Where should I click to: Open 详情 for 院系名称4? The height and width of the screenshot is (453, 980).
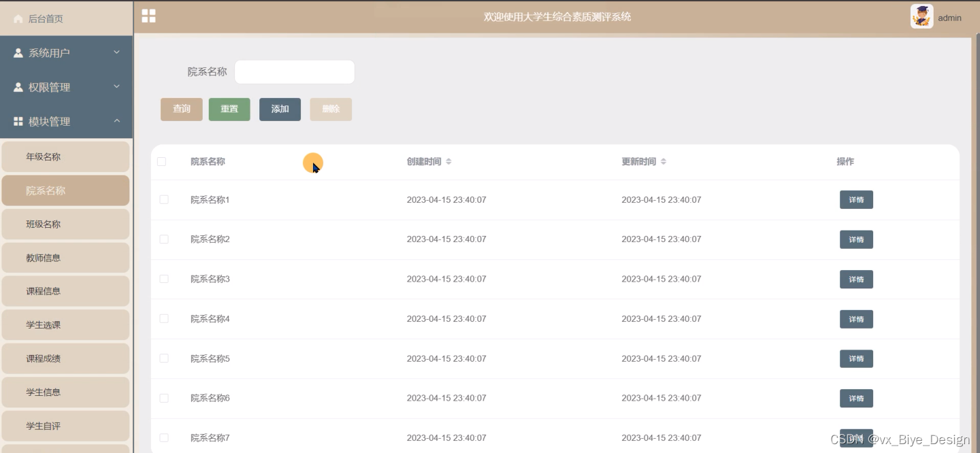(856, 319)
